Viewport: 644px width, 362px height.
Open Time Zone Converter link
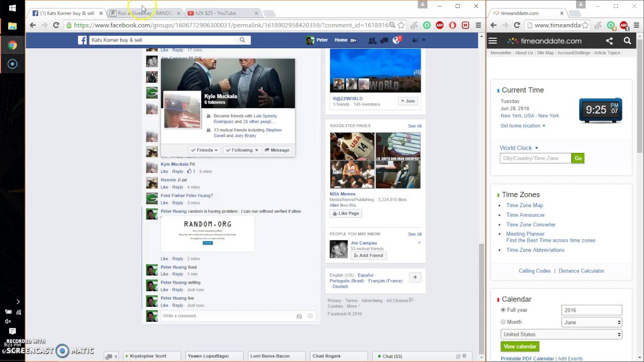531,225
